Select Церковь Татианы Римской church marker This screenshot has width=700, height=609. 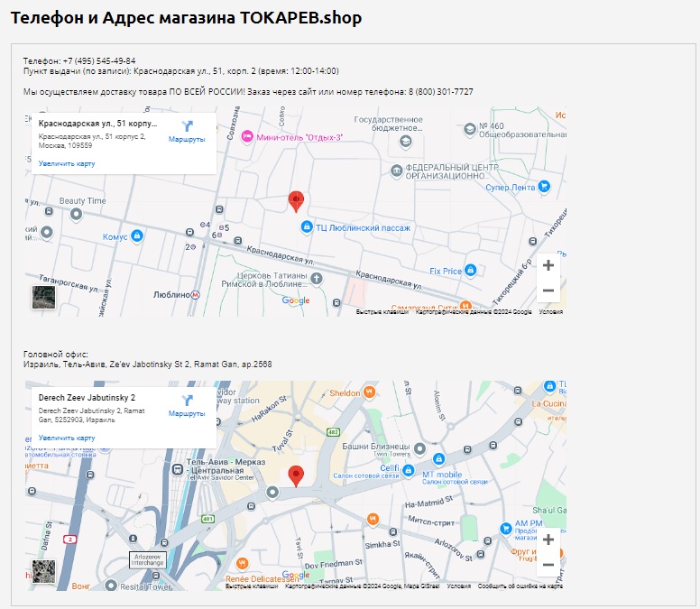pos(316,279)
